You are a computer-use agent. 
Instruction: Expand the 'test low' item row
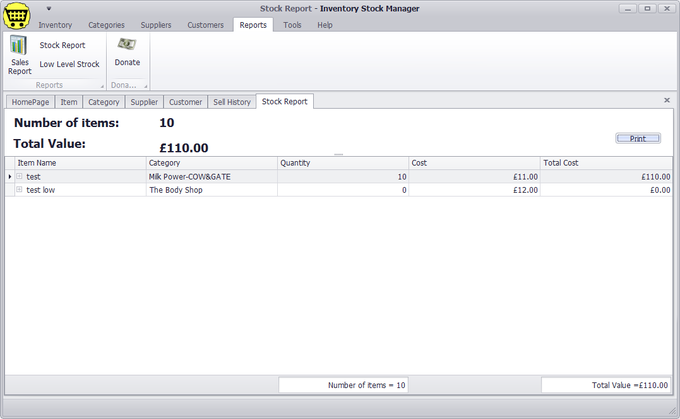click(x=19, y=190)
